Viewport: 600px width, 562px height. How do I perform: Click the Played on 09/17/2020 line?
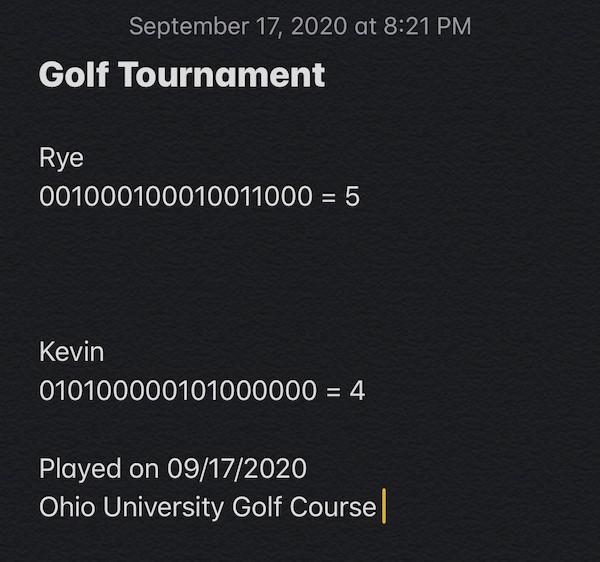[x=173, y=469]
